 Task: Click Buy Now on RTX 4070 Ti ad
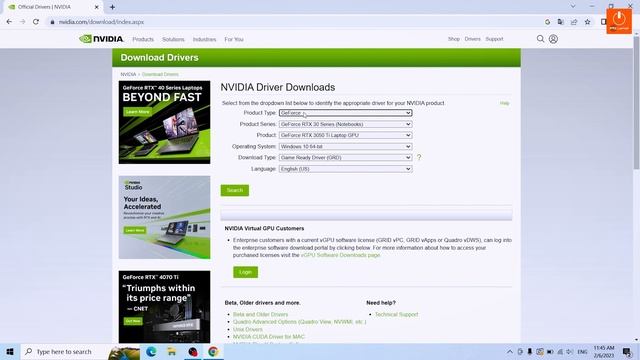[133, 321]
